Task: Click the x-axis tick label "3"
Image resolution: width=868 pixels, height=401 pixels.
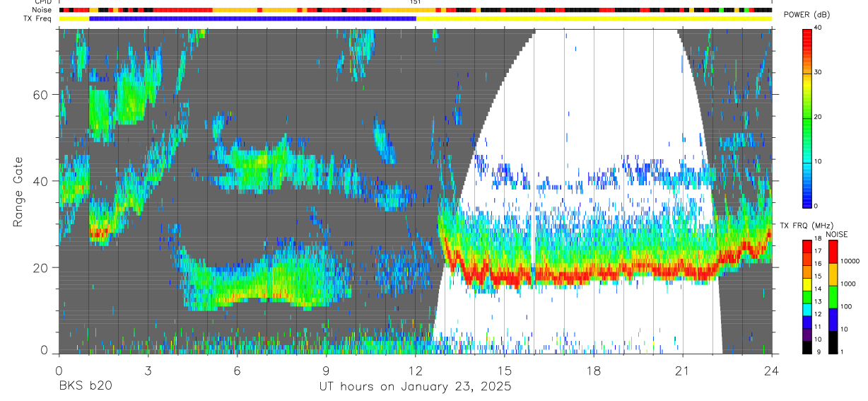Action: coord(148,369)
